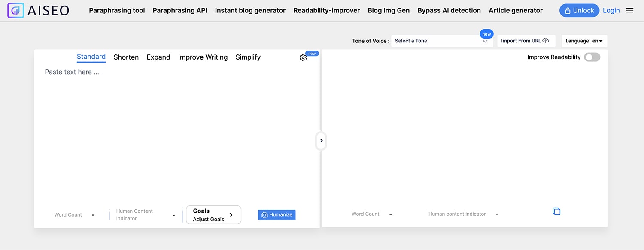Open the Language dropdown

[x=584, y=41]
